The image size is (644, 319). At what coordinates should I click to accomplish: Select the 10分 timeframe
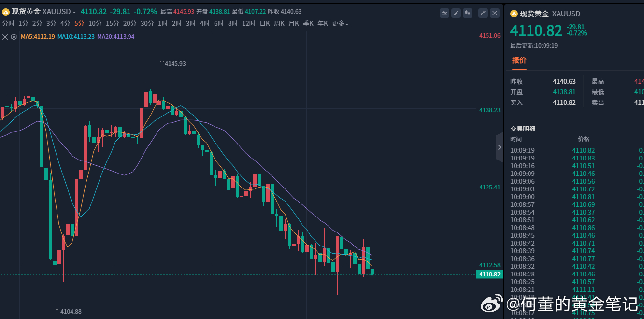95,23
